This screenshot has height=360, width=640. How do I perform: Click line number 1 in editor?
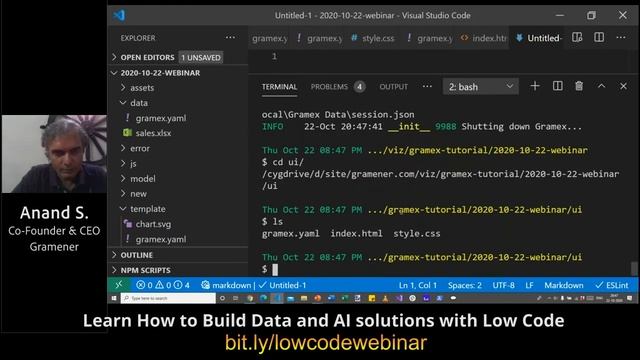click(274, 56)
